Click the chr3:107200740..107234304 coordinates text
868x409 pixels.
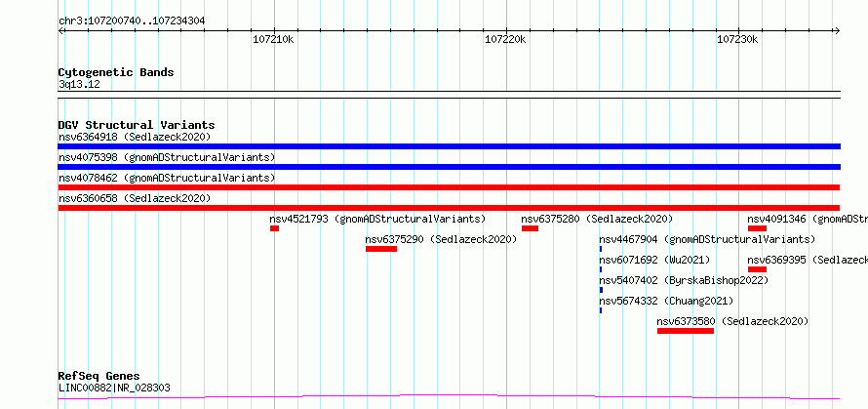pos(132,21)
